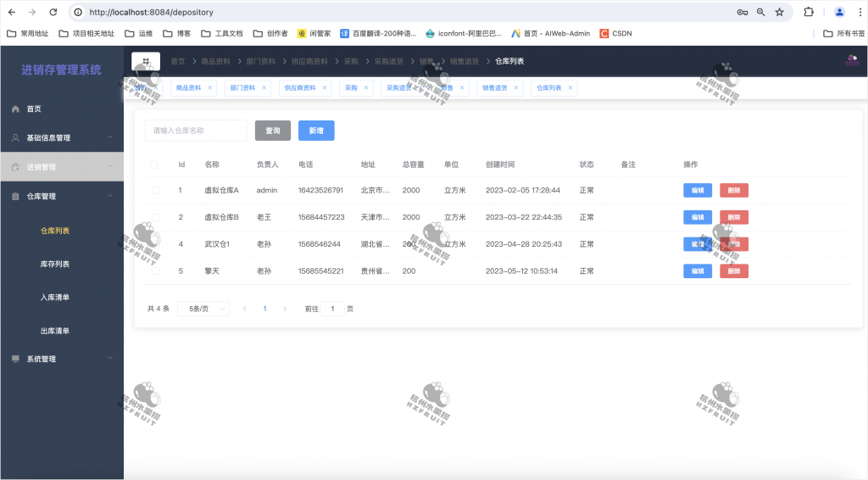Edit the 擎天 row
Screen dimensions: 868x480
pyautogui.click(x=698, y=271)
